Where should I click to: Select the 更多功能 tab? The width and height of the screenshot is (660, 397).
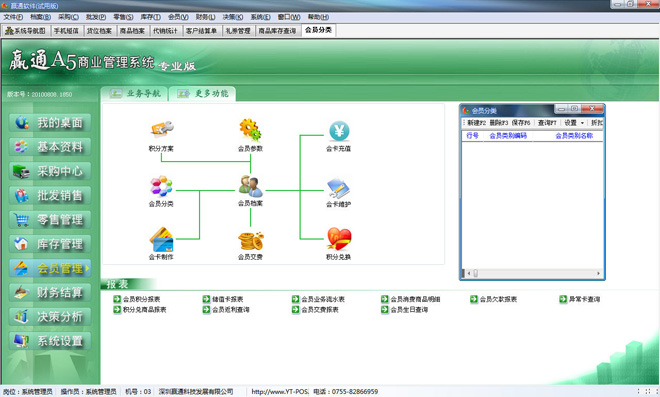[x=202, y=93]
